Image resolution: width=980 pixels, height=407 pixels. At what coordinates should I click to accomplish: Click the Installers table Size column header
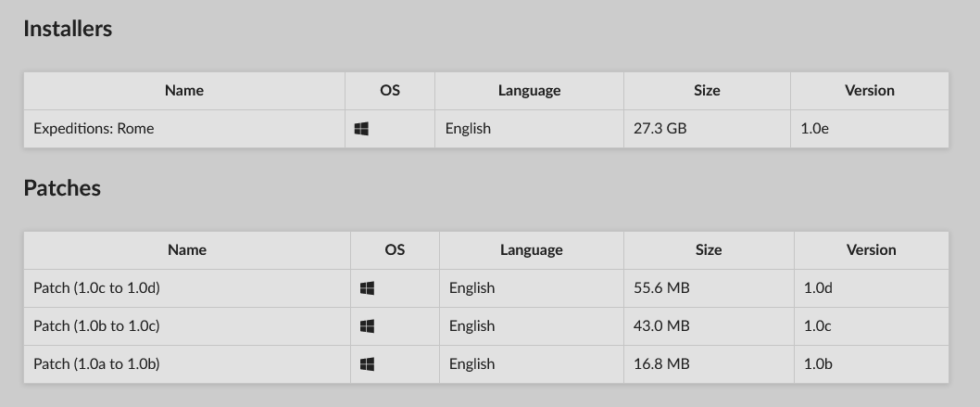[x=707, y=91]
